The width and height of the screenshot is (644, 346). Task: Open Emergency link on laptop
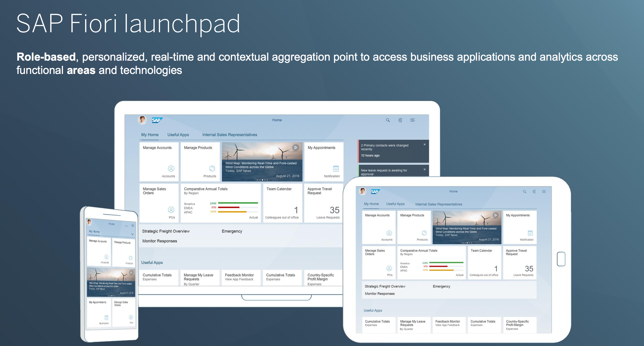tap(232, 231)
